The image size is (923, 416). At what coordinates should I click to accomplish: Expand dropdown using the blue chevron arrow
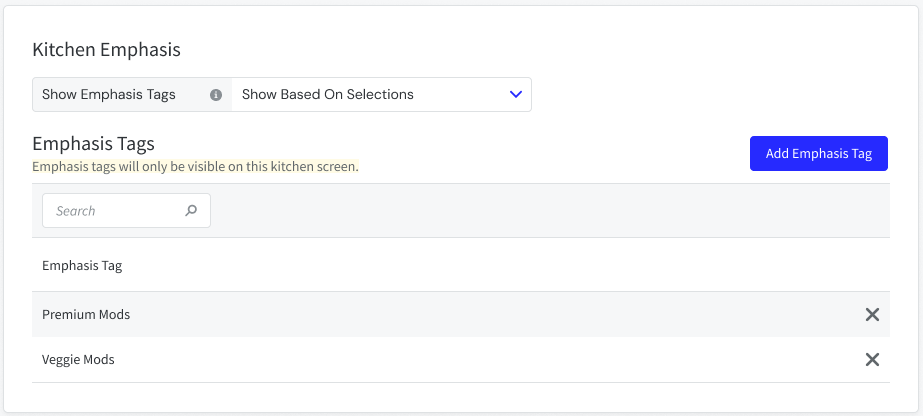(x=516, y=95)
